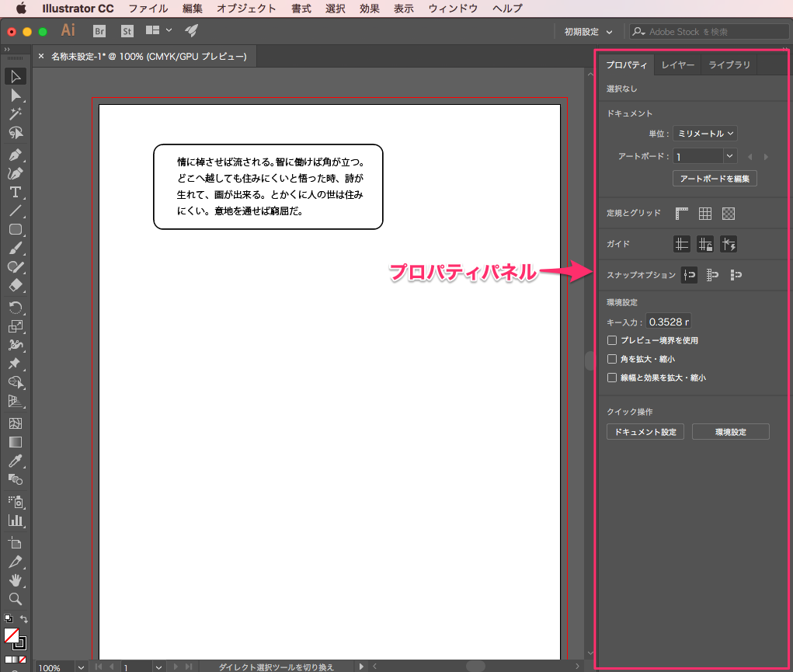Open the 単位 ミリメートル dropdown

click(704, 134)
